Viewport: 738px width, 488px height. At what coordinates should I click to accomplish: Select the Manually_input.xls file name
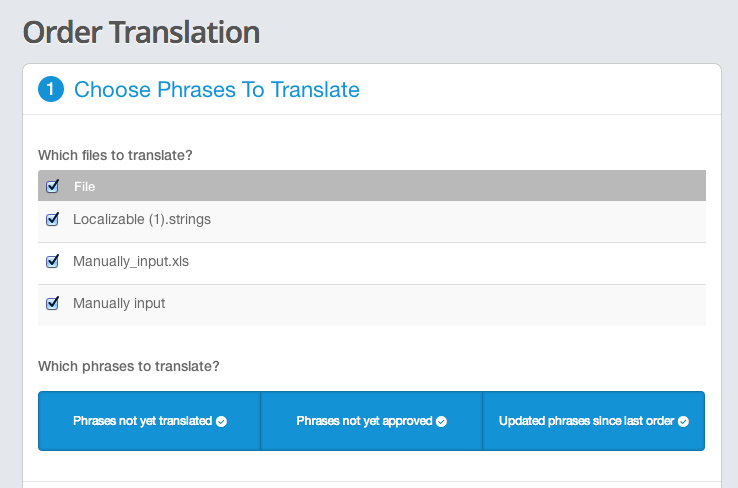(x=131, y=261)
